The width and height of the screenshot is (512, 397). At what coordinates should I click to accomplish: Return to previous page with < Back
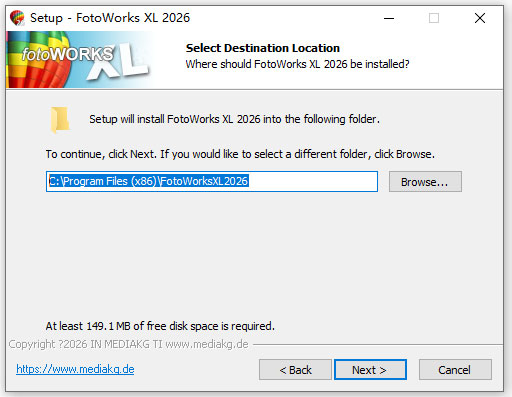click(x=295, y=370)
